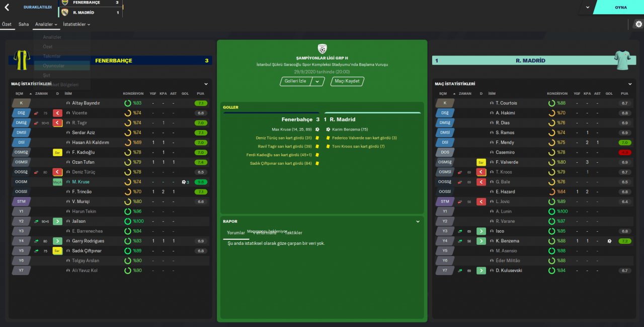The image size is (644, 327).
Task: Click the R. Madrid teal kit icon
Action: 622,60
